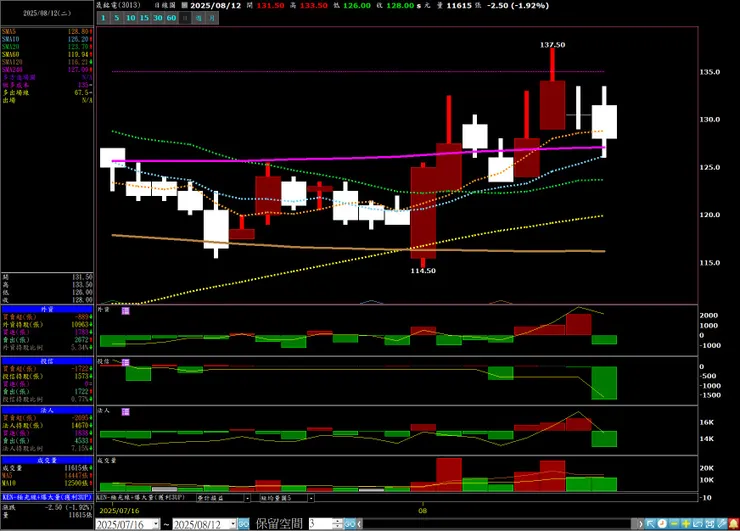Open the 法人 indicator table icon
This screenshot has width=740, height=531.
pos(126,412)
